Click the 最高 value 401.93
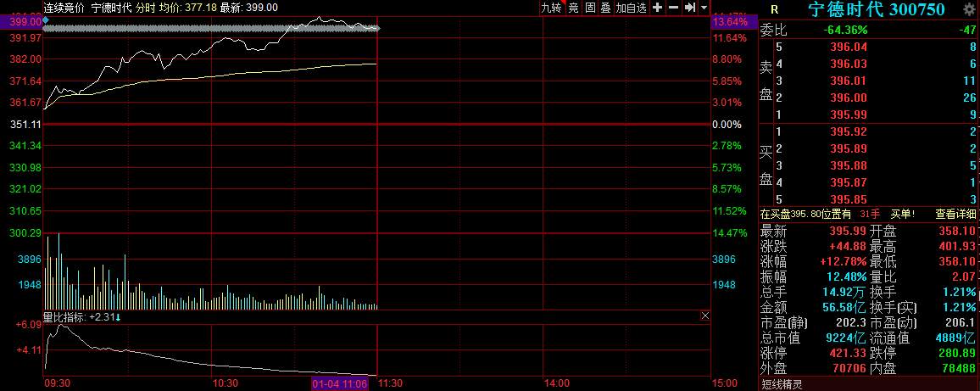This screenshot has height=391, width=980. [957, 246]
